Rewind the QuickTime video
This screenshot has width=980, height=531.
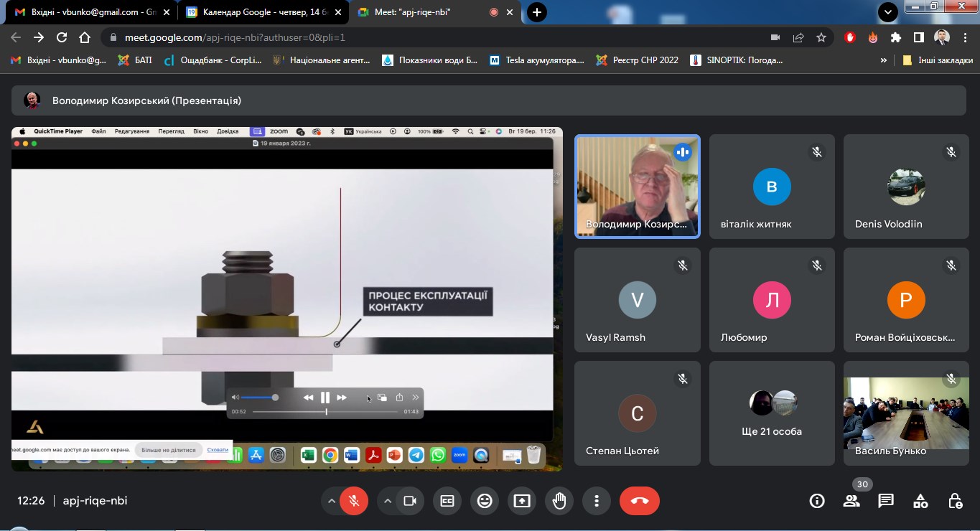(308, 398)
